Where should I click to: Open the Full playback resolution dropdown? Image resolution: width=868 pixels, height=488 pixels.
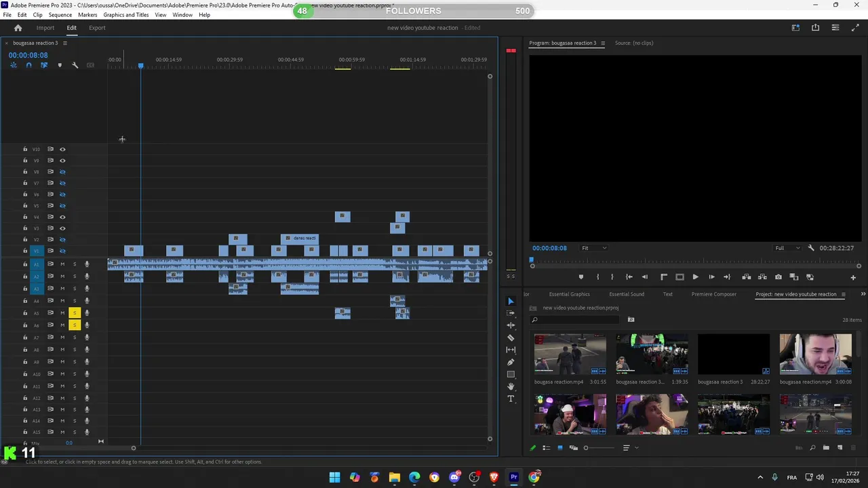pos(787,248)
